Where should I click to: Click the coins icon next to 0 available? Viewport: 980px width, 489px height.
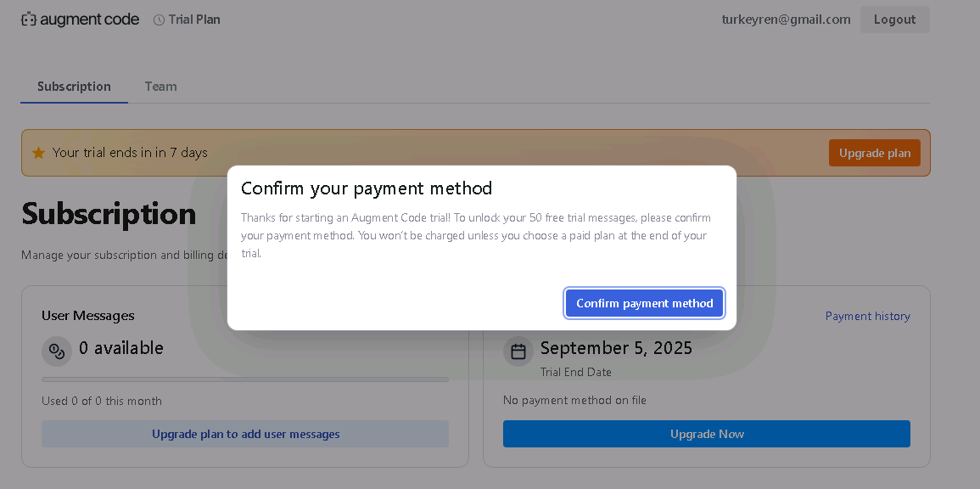(57, 351)
